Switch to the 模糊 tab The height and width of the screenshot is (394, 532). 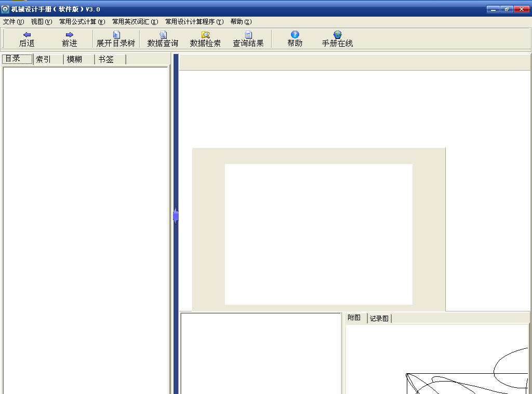click(79, 59)
